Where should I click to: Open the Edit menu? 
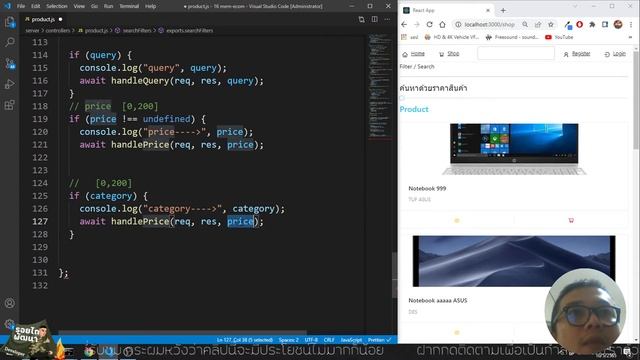tap(36, 6)
